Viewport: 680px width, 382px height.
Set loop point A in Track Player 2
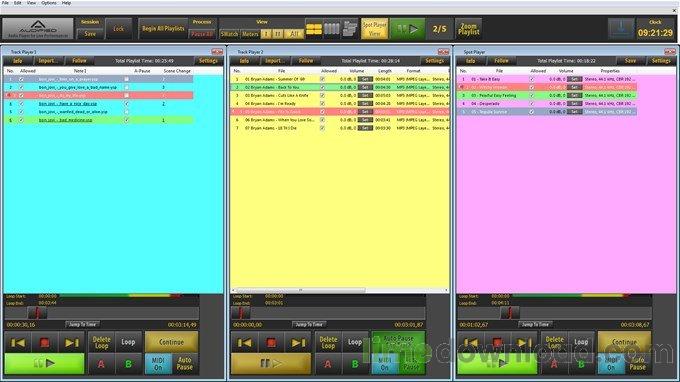(x=328, y=364)
